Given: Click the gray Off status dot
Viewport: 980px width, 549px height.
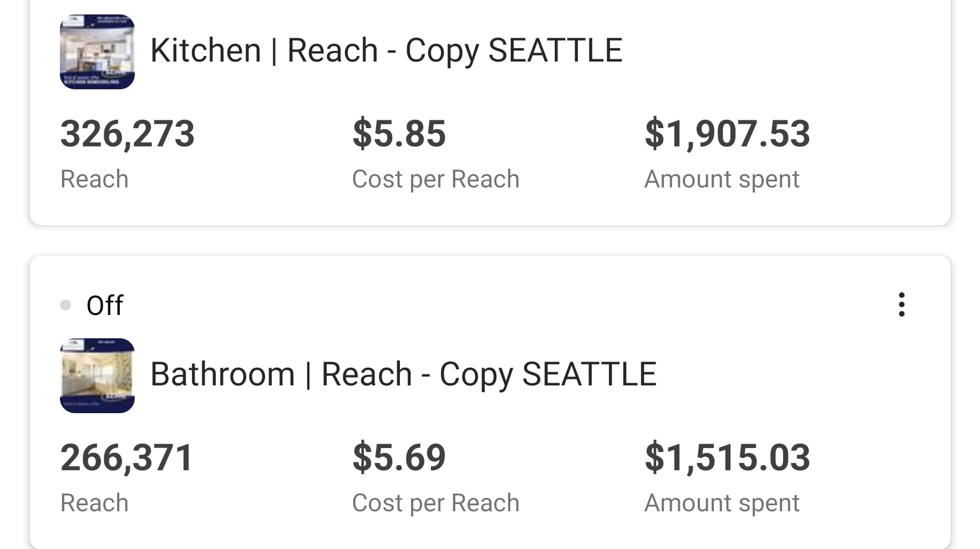Looking at the screenshot, I should pyautogui.click(x=65, y=305).
